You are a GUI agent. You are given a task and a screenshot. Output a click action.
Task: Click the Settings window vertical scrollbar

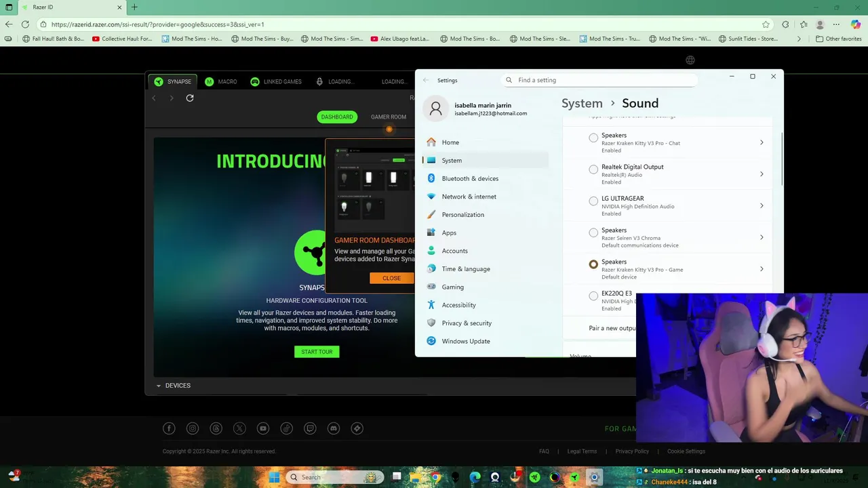[x=781, y=159]
